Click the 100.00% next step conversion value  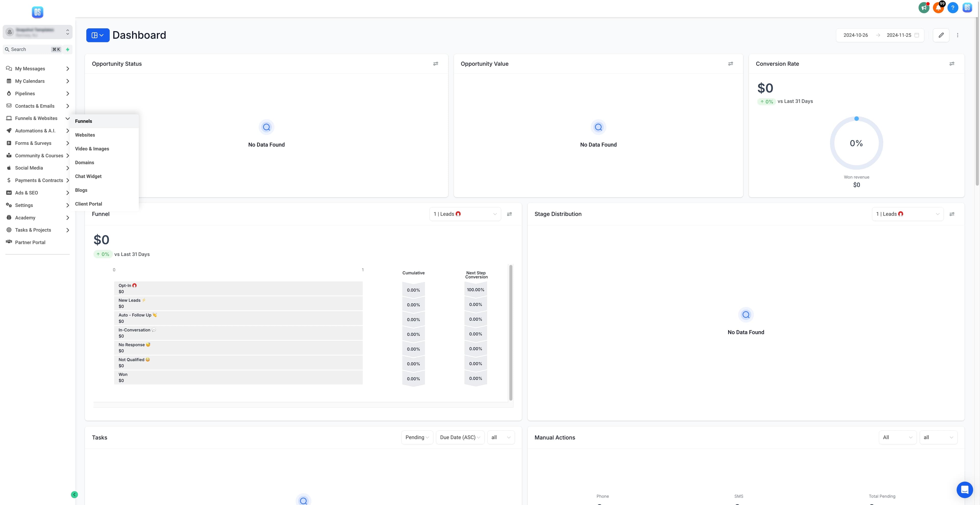pyautogui.click(x=475, y=290)
